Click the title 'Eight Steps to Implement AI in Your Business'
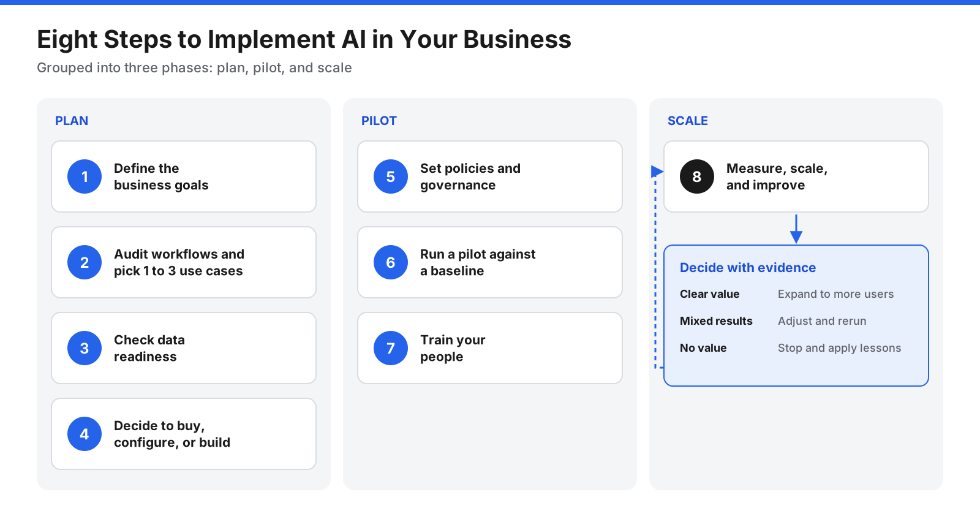 [x=304, y=39]
